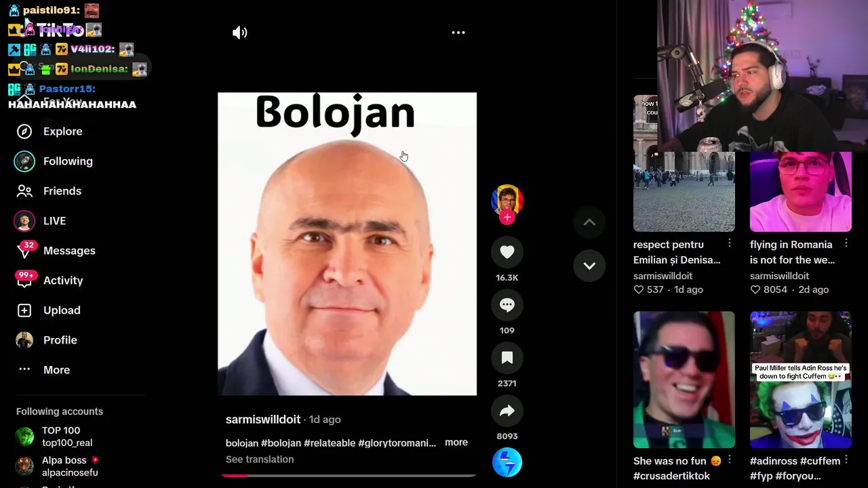868x488 pixels.
Task: Like the video with the heart icon
Action: click(507, 252)
